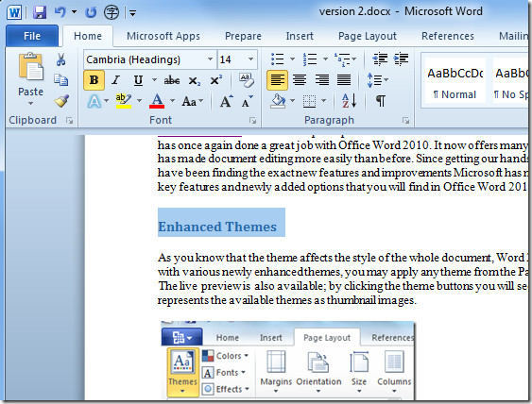The height and width of the screenshot is (404, 532).
Task: Select the Format Painter brush
Action: [61, 101]
